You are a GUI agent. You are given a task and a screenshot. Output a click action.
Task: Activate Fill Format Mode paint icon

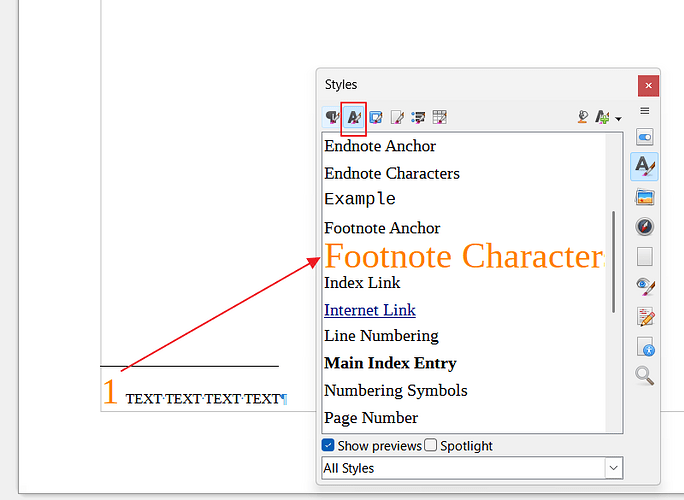(x=583, y=118)
